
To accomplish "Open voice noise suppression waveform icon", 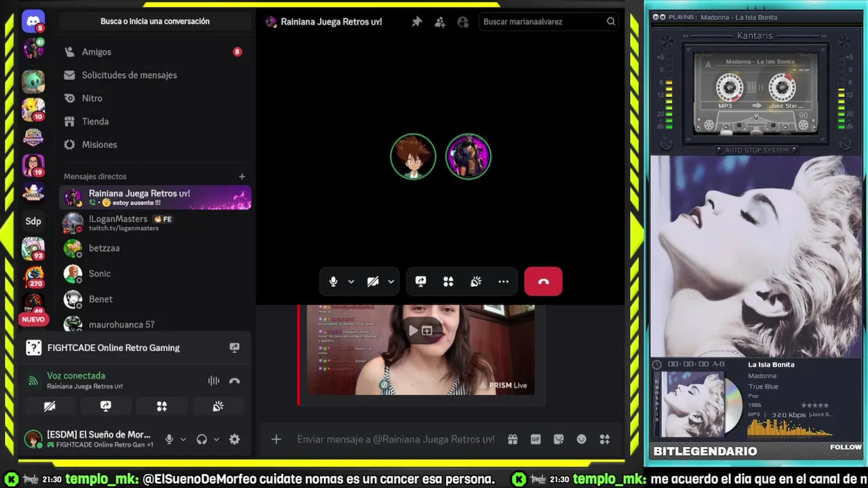I will pos(214,381).
